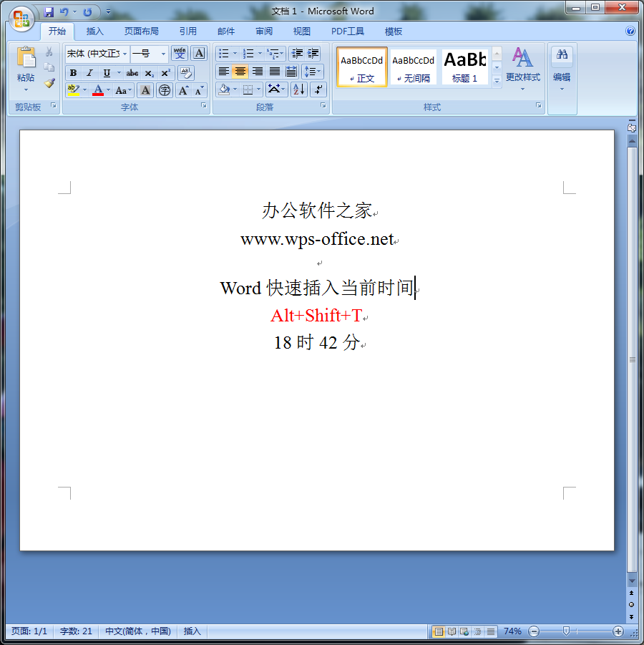Image resolution: width=644 pixels, height=645 pixels.
Task: Apply a character border
Action: point(199,53)
